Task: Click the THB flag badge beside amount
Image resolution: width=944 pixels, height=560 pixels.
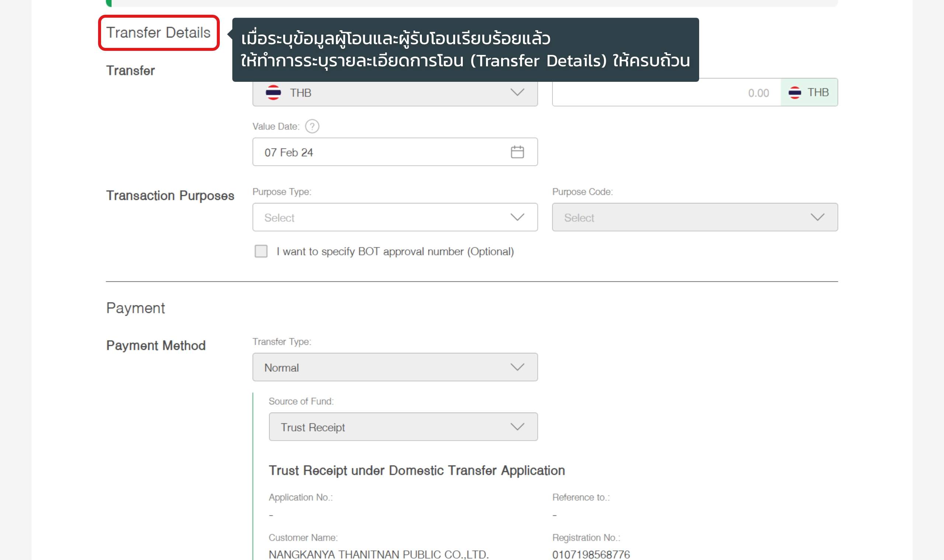Action: click(x=794, y=92)
